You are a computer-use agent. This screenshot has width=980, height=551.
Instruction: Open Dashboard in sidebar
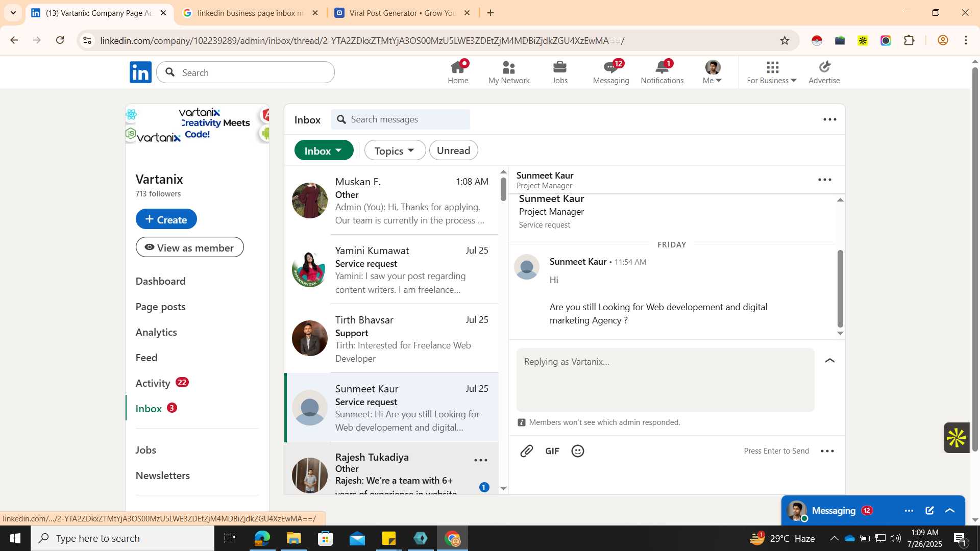160,281
